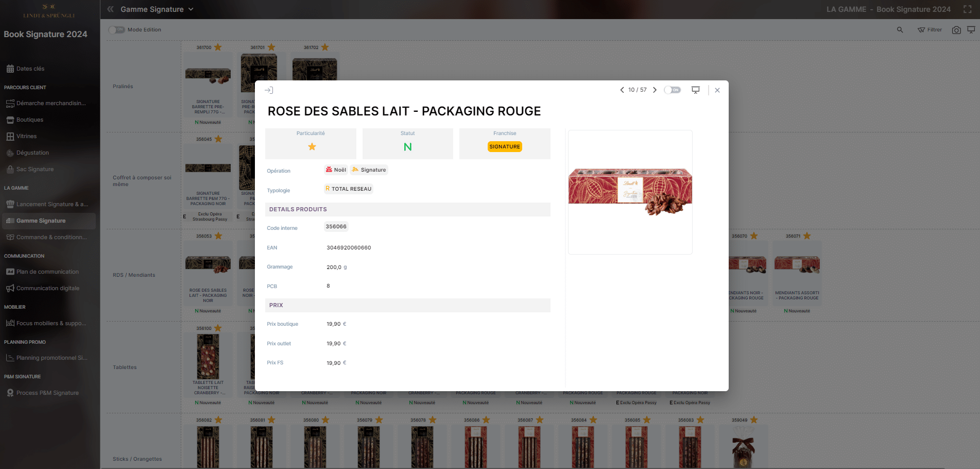The image size is (980, 469).
Task: Click the dialog presentation mode icon
Action: [696, 90]
